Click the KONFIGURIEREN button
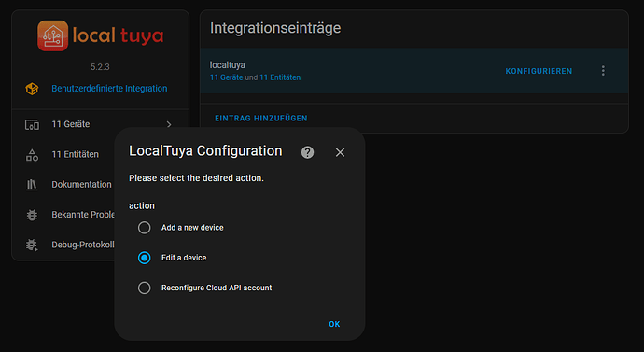Viewport: 644px width, 352px height. coord(539,71)
